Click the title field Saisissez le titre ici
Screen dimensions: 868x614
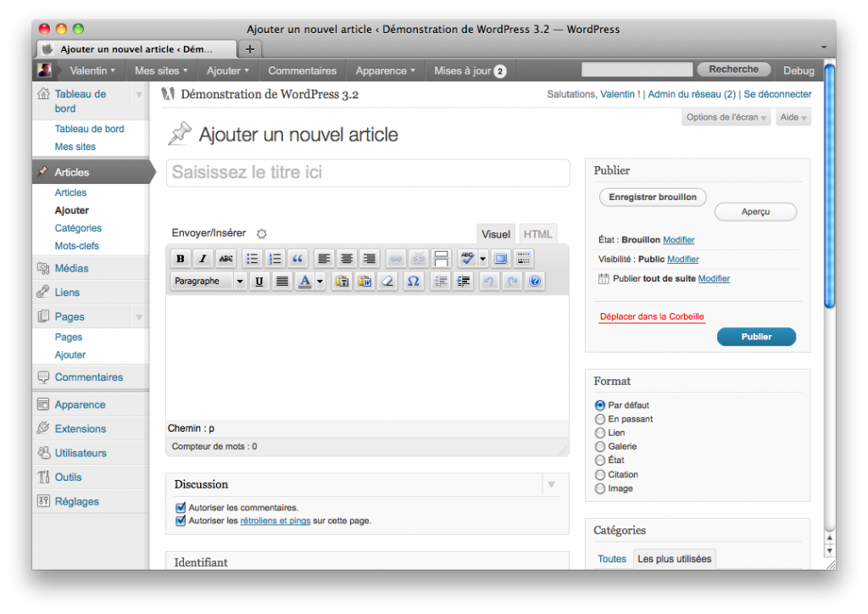(368, 173)
